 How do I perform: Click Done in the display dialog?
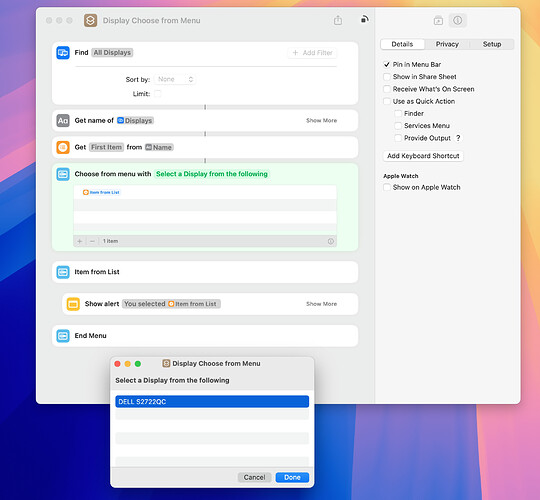pos(292,477)
